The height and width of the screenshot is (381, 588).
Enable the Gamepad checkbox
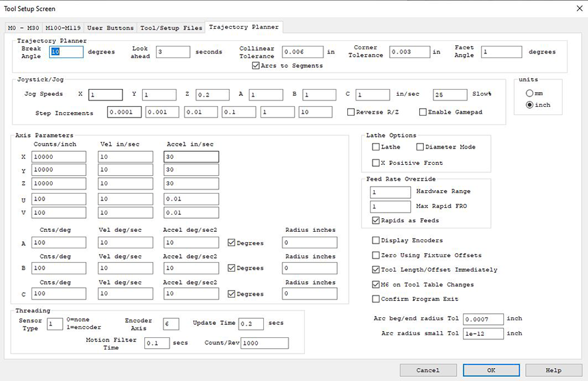coord(423,112)
